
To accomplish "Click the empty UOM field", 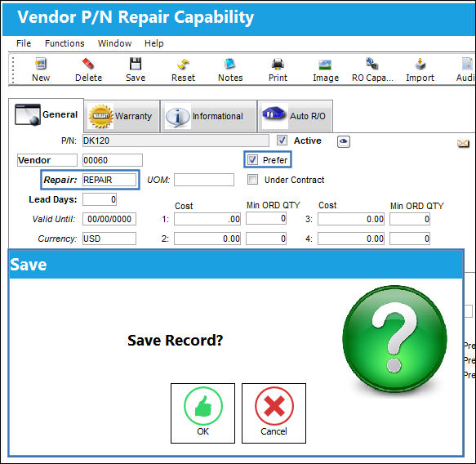I will tap(204, 180).
